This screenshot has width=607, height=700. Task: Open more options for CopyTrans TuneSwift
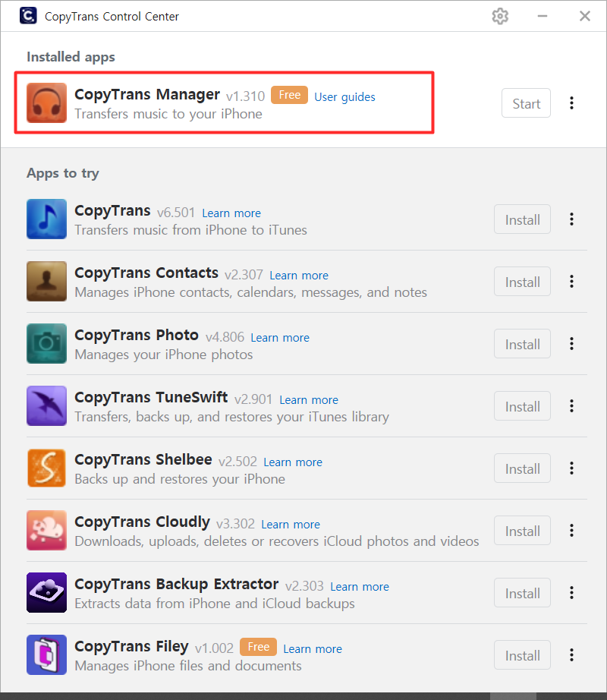[571, 406]
